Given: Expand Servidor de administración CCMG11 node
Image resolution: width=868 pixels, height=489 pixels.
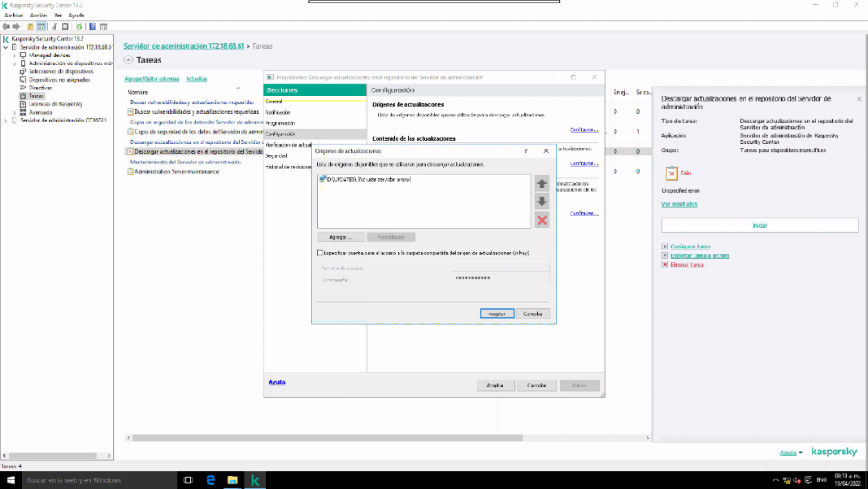Looking at the screenshot, I should 6,120.
